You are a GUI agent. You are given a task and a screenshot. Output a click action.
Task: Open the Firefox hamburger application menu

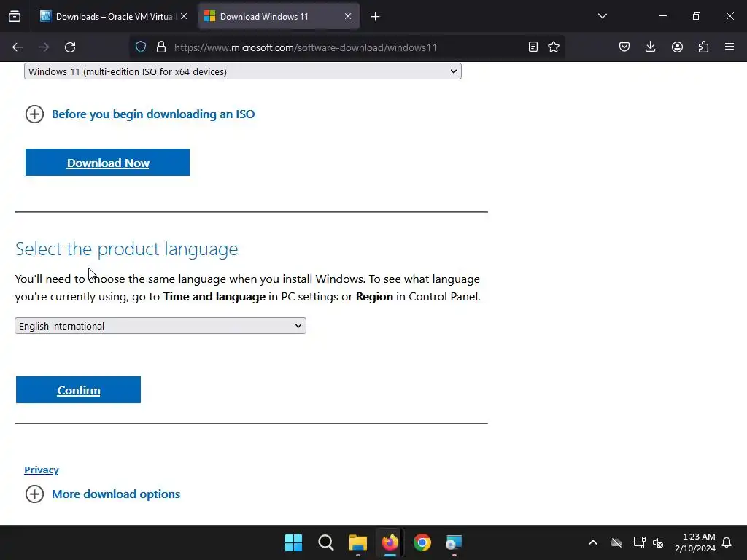coord(729,47)
